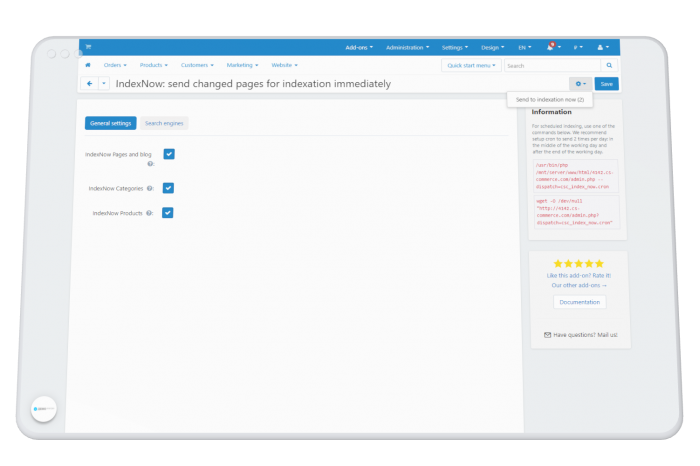The height and width of the screenshot is (466, 700).
Task: Show help for IndexNow Pages and blog
Action: 150,164
